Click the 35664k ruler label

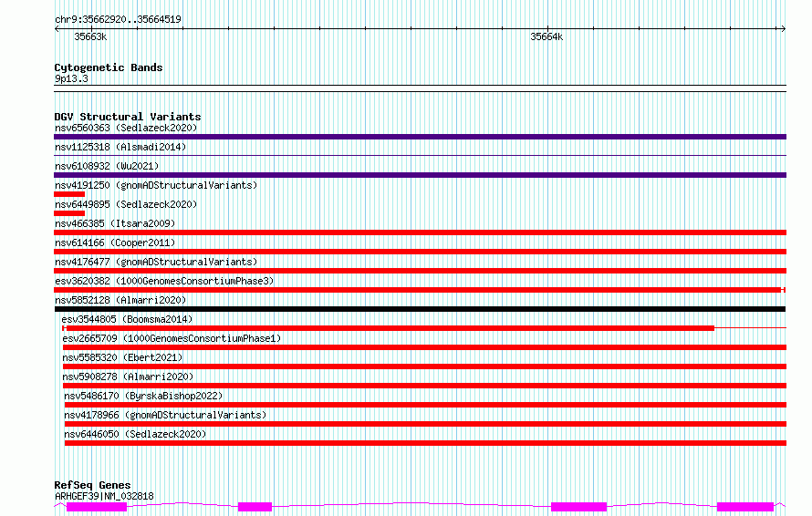[547, 36]
